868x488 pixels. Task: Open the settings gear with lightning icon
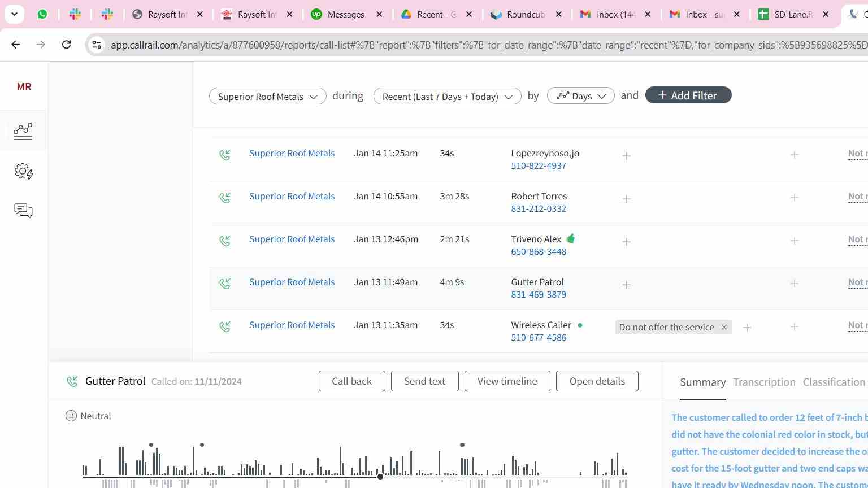point(24,171)
